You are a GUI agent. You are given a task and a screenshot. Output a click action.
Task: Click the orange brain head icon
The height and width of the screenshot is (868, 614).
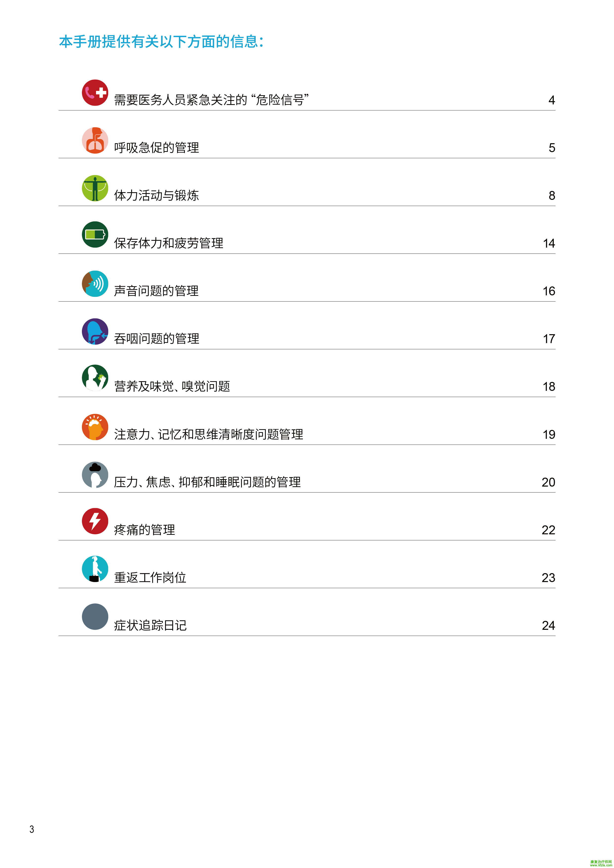(95, 427)
